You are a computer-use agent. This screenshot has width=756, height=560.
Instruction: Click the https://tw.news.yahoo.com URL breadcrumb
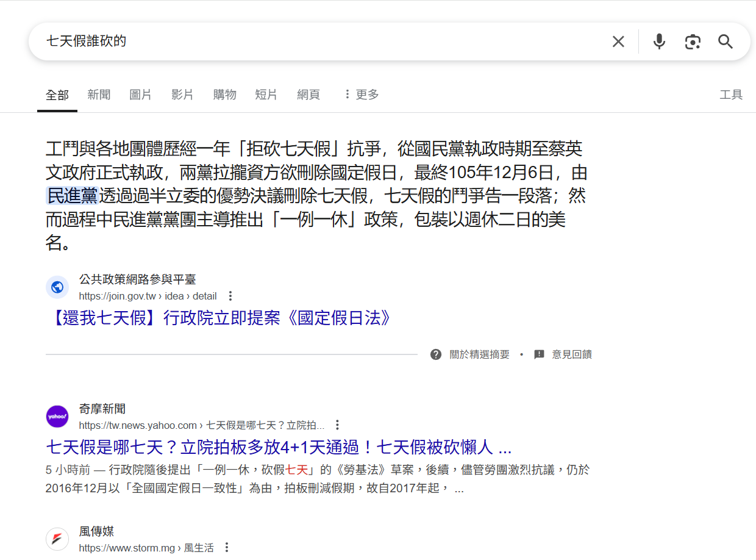coord(202,425)
